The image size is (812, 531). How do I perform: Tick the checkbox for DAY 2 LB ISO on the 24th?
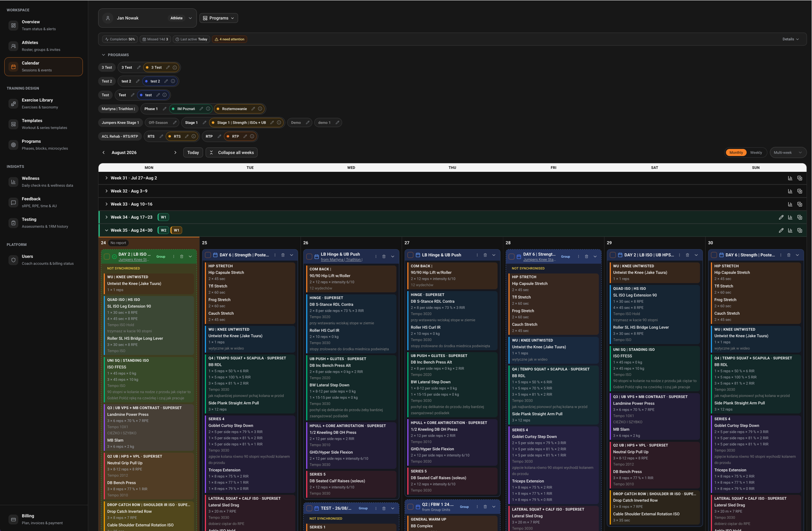point(107,257)
